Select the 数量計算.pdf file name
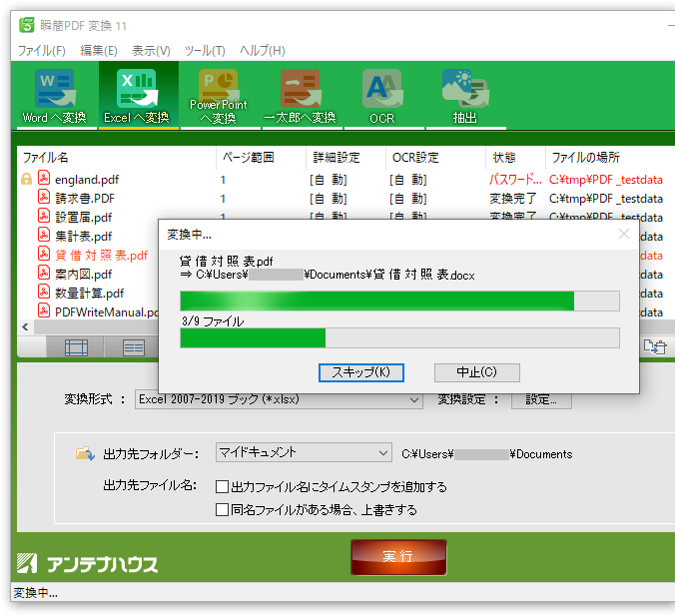The height and width of the screenshot is (616, 675). [x=89, y=294]
